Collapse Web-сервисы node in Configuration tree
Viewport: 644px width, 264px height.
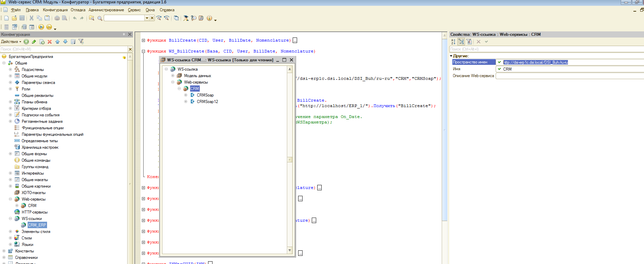tap(10, 199)
